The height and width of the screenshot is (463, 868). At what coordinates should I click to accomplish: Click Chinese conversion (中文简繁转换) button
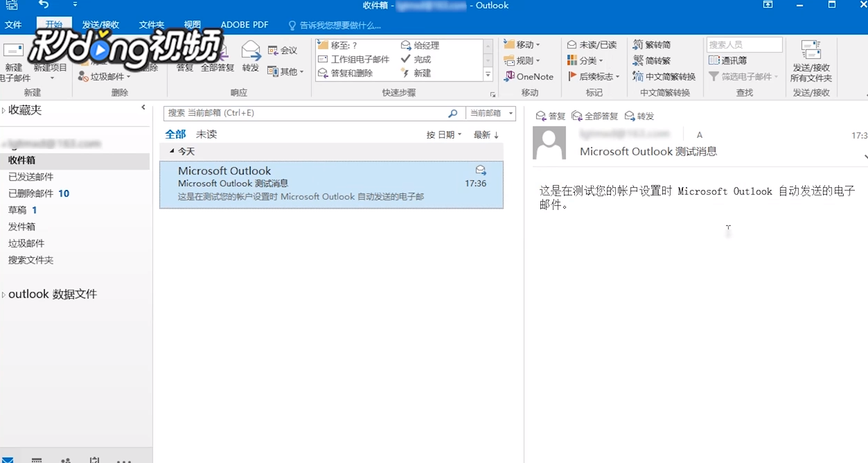(664, 76)
